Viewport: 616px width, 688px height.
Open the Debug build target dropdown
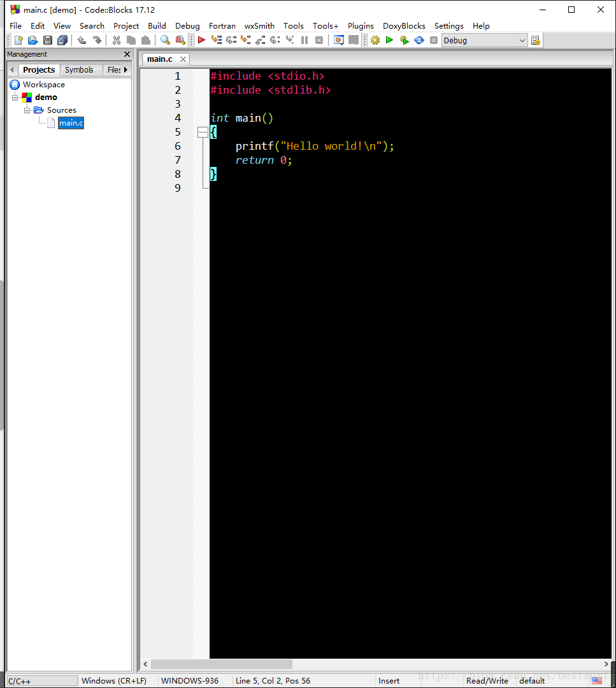point(484,40)
